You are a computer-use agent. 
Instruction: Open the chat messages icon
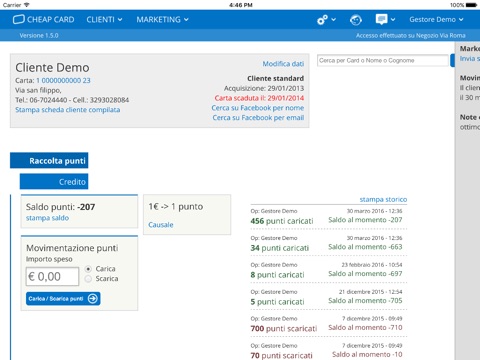click(381, 19)
